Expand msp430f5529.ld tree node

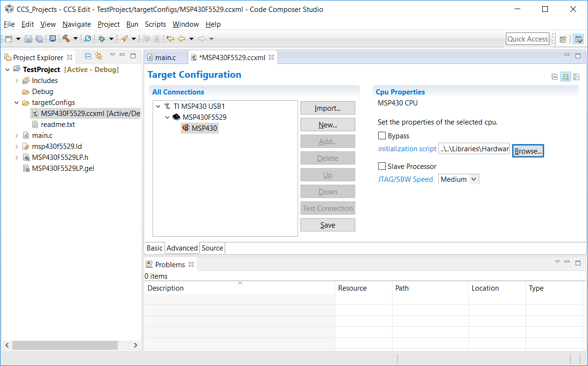[x=17, y=146]
